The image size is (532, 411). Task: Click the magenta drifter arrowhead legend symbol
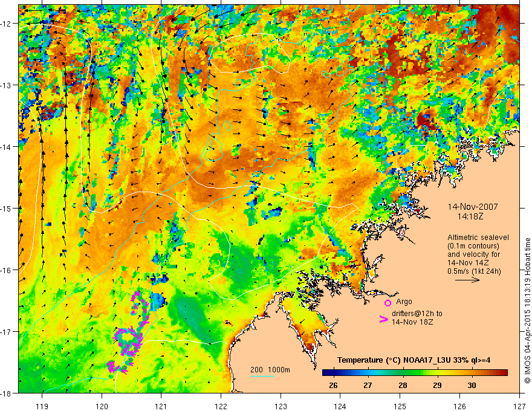pyautogui.click(x=384, y=319)
